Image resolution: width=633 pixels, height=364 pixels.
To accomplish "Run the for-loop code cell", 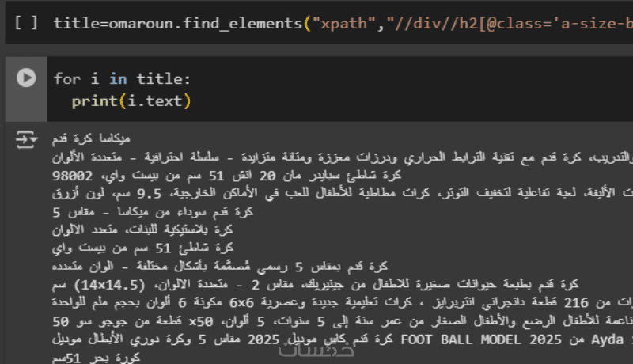I will click(x=26, y=78).
